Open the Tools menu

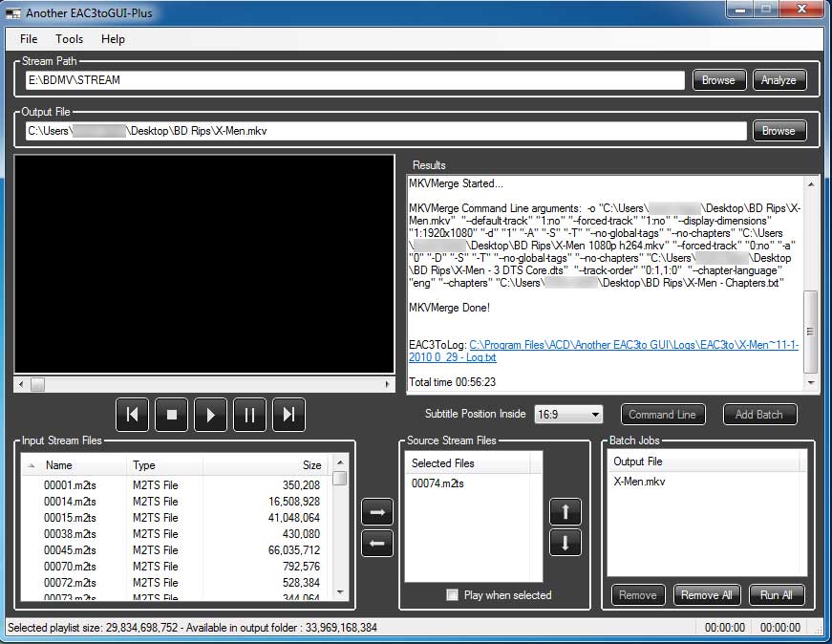[69, 39]
